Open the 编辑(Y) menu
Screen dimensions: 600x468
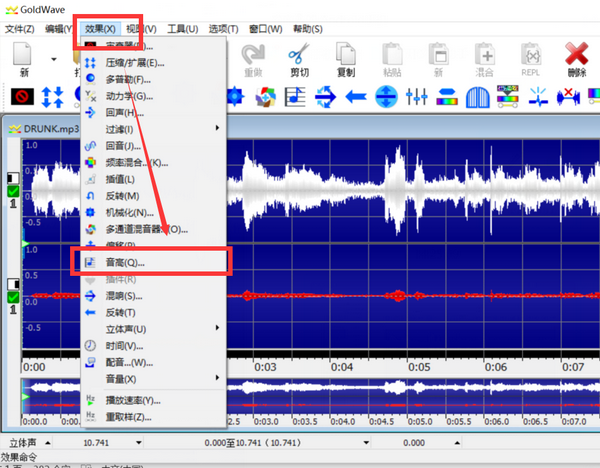coord(59,29)
